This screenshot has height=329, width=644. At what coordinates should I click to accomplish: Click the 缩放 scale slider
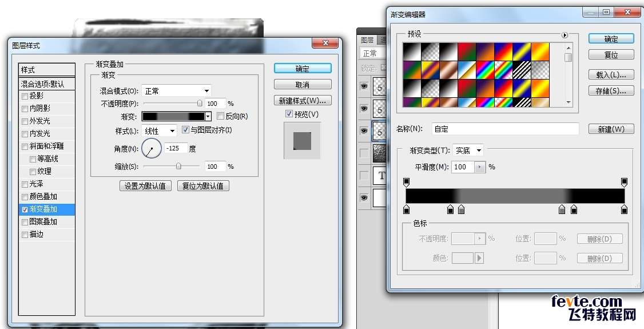(x=173, y=167)
